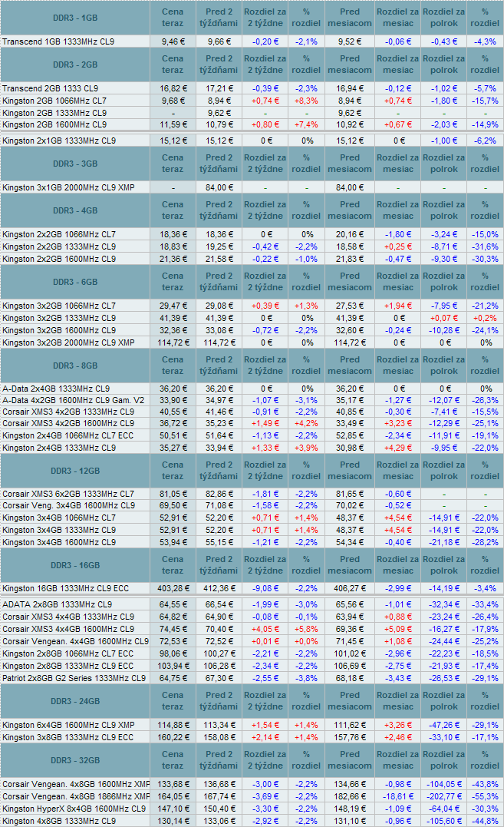Click ADATA 2x8GB 1333MHz CL9 product name
This screenshot has height=827, width=504.
click(x=57, y=604)
